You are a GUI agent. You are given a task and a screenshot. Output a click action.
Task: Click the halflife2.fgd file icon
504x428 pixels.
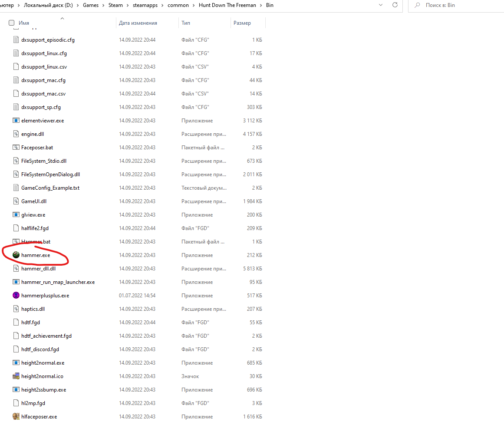pyautogui.click(x=16, y=228)
